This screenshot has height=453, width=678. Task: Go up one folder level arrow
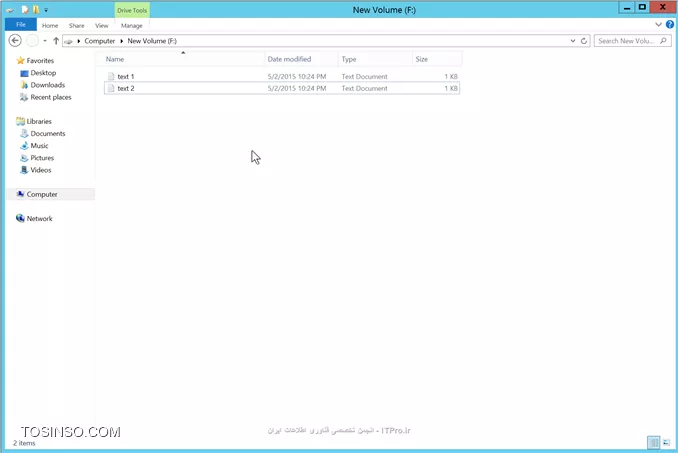[56, 41]
